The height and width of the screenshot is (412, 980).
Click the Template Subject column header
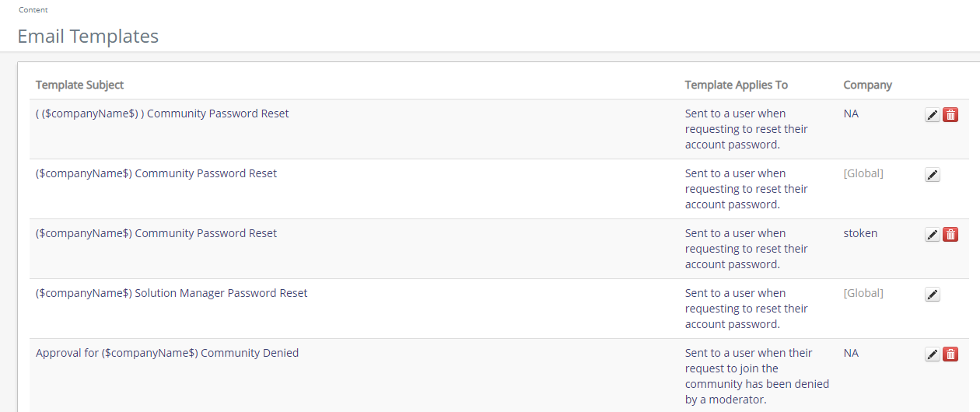click(x=79, y=85)
